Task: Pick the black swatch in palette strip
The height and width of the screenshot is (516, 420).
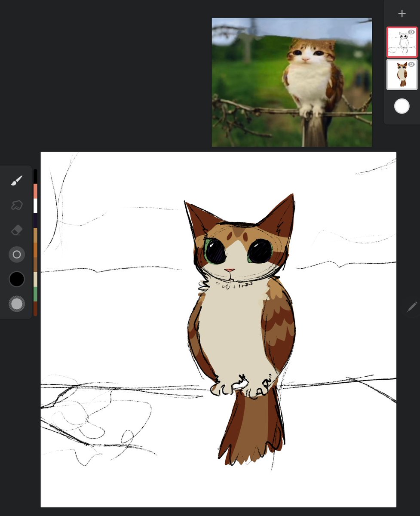Action: (x=35, y=176)
